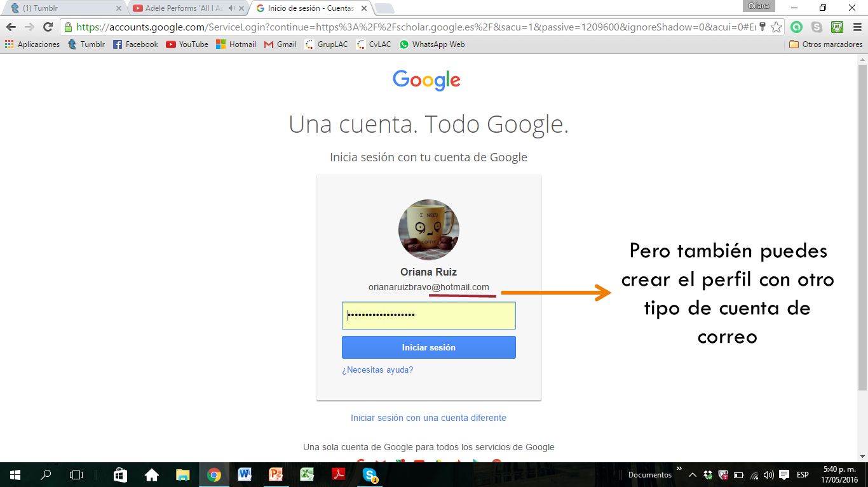
Task: Click the battery tray icon
Action: (738, 475)
